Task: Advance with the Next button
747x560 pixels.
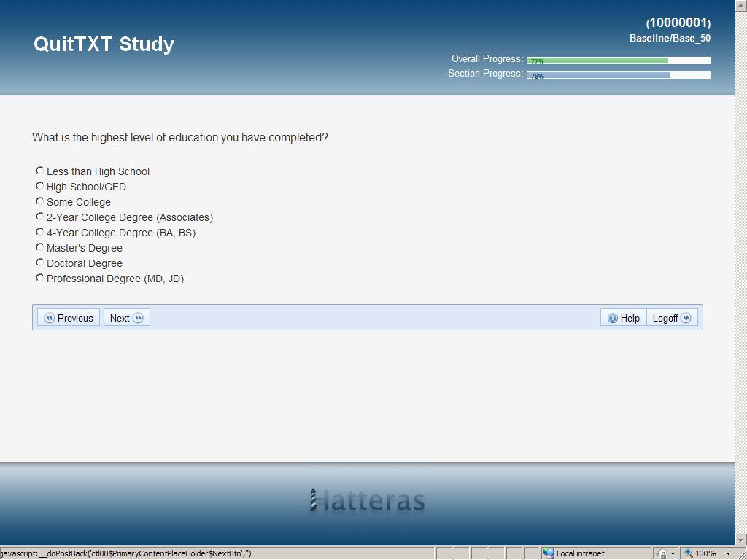Action: 127,318
